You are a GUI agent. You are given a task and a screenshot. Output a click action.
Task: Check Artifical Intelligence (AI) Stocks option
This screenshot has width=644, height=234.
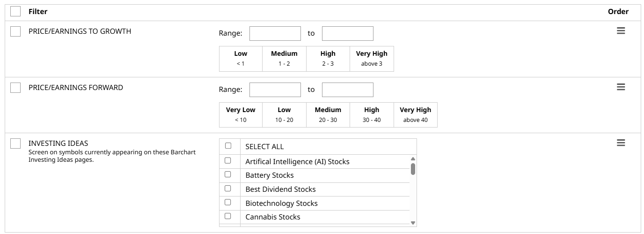pos(228,161)
